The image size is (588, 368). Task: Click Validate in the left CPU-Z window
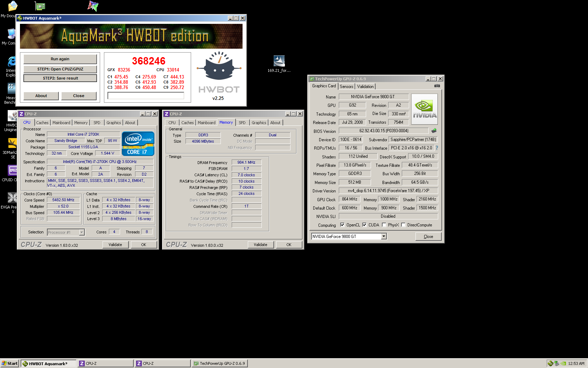(115, 245)
